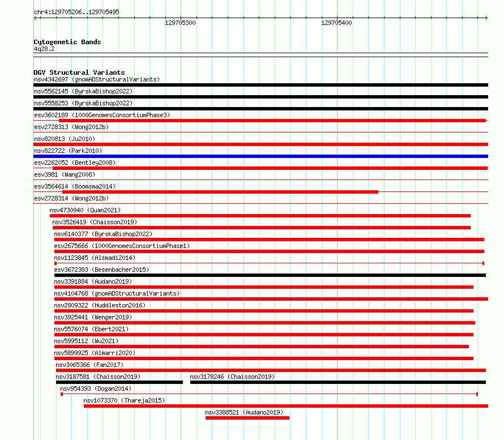Select nsv3526419 (Chaisson2019) variant
Image resolution: width=504 pixels, height=440 pixels.
(95, 222)
